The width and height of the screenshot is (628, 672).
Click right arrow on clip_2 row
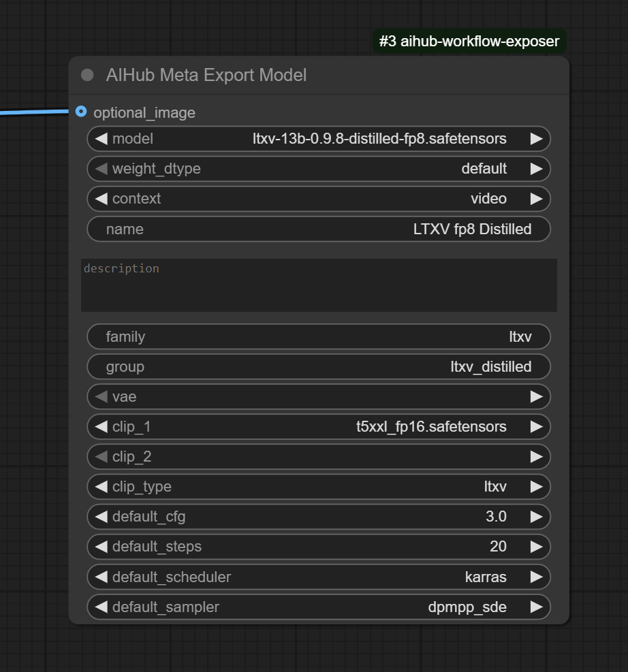click(536, 457)
